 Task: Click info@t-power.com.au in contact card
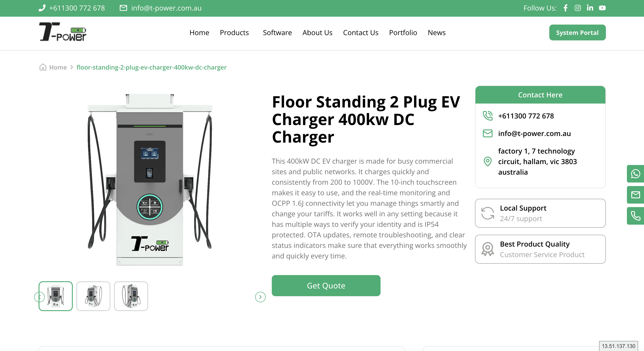(534, 133)
